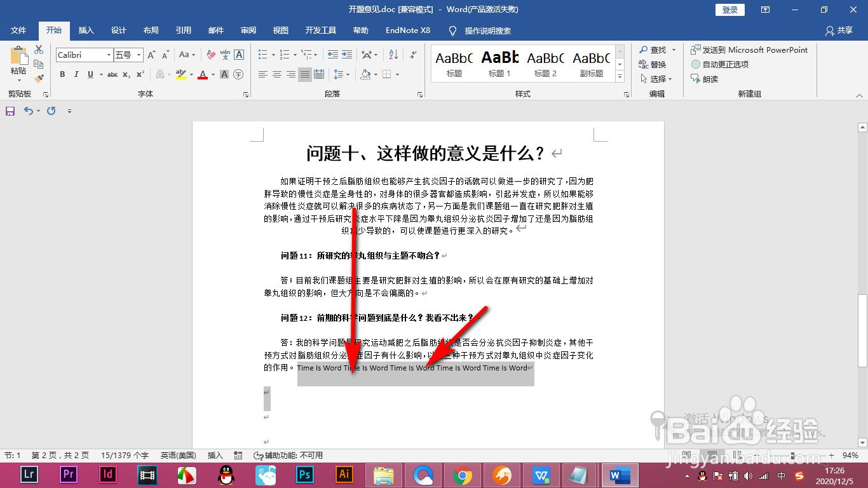Open line spacing dropdown
The width and height of the screenshot is (868, 488).
pyautogui.click(x=342, y=74)
